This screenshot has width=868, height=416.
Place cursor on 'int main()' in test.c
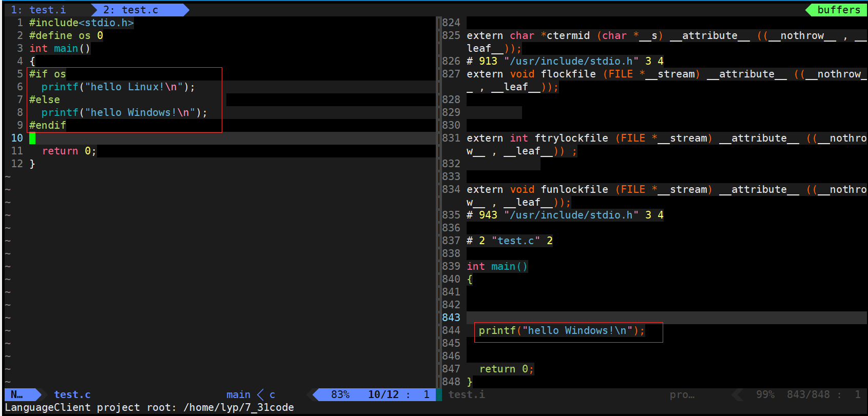click(60, 48)
